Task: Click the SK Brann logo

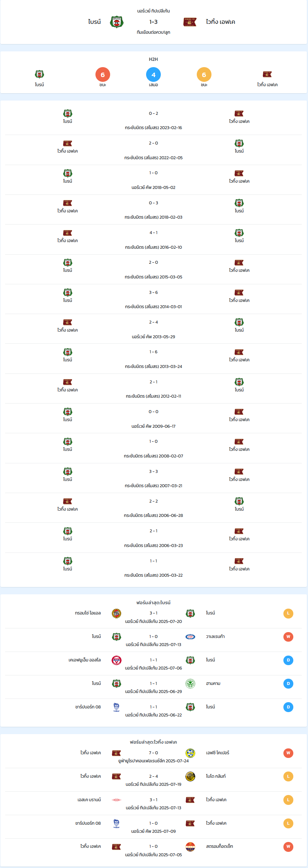Action: [x=116, y=800]
